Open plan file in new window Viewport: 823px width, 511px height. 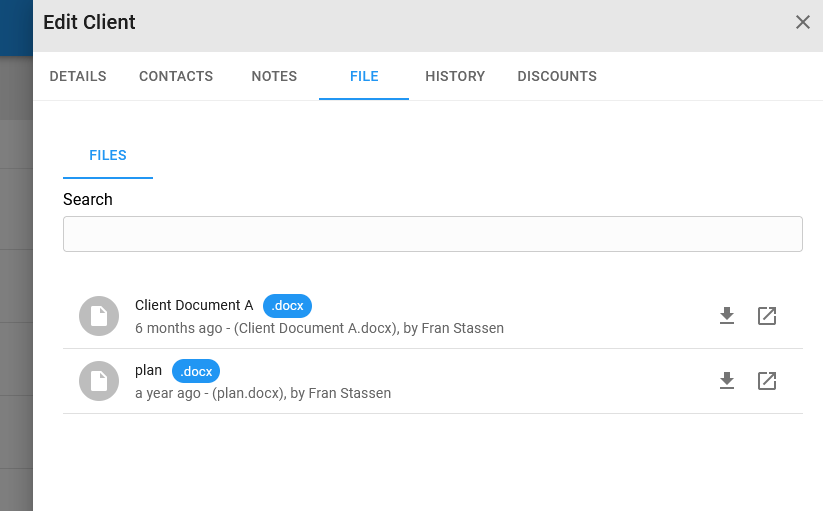(x=767, y=381)
